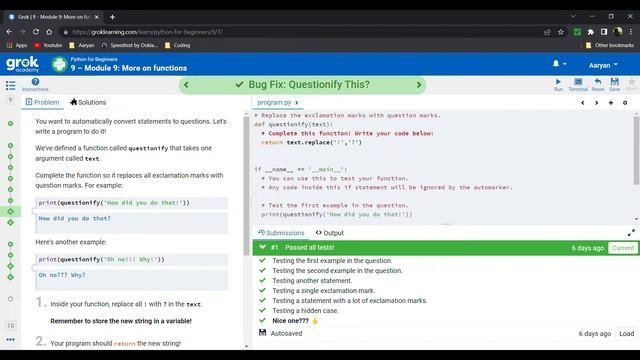This screenshot has width=640, height=360.
Task: Save the program file
Action: coord(614,84)
